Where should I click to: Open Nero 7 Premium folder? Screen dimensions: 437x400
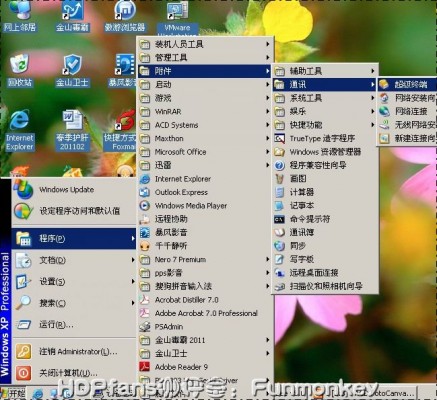click(x=204, y=259)
